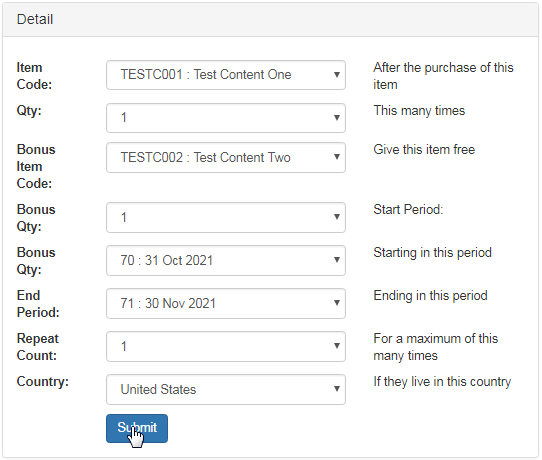The height and width of the screenshot is (460, 542).
Task: Click the Country label text
Action: click(43, 382)
